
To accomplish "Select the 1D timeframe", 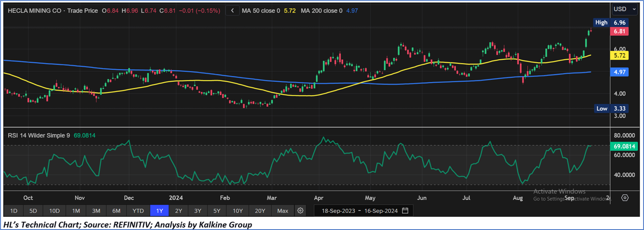I will point(14,210).
